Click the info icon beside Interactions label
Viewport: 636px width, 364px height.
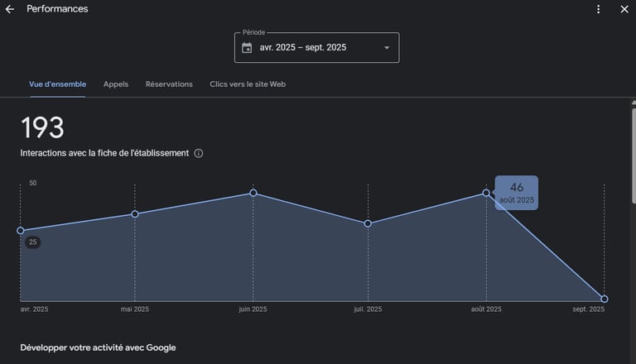(199, 153)
